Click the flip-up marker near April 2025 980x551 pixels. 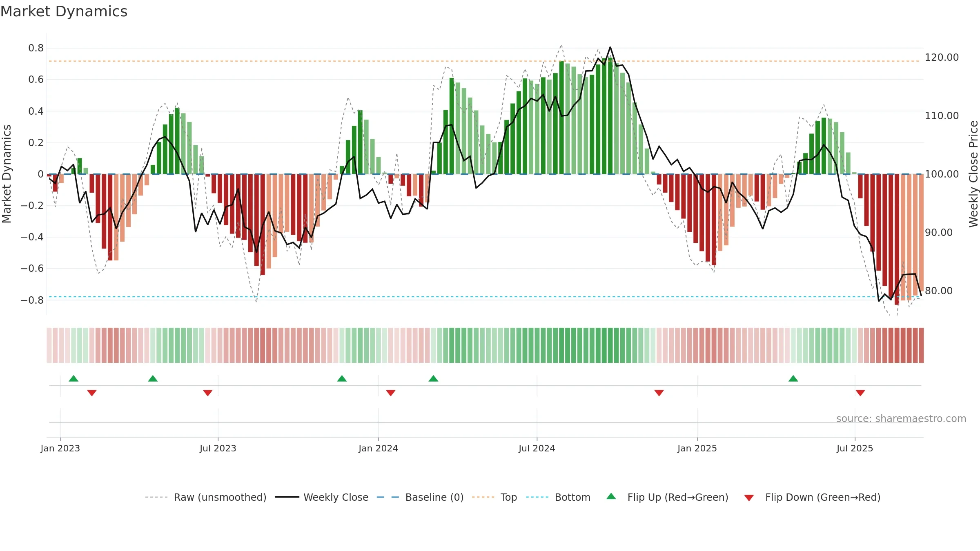tap(793, 378)
